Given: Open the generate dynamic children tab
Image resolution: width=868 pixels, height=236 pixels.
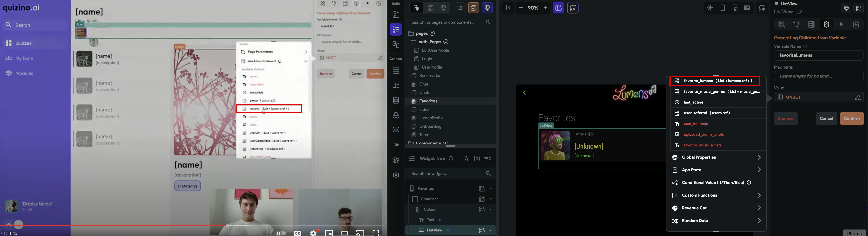Looking at the screenshot, I should click(x=826, y=24).
